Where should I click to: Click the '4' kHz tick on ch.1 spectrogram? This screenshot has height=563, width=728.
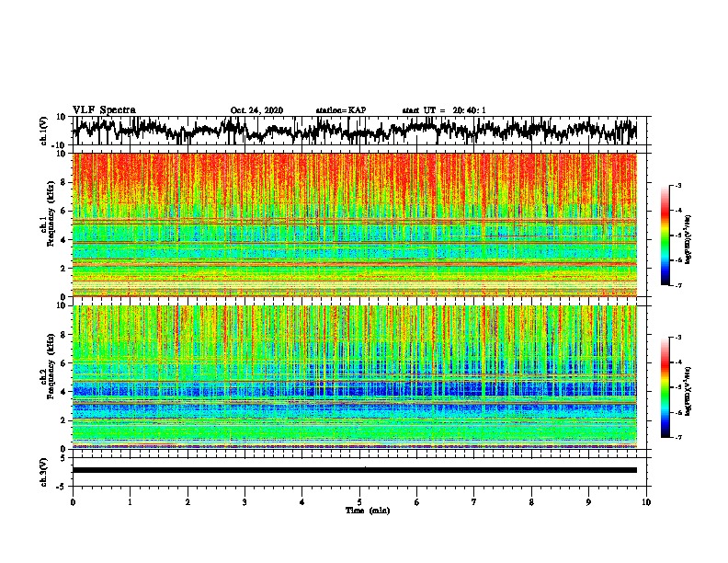(63, 240)
